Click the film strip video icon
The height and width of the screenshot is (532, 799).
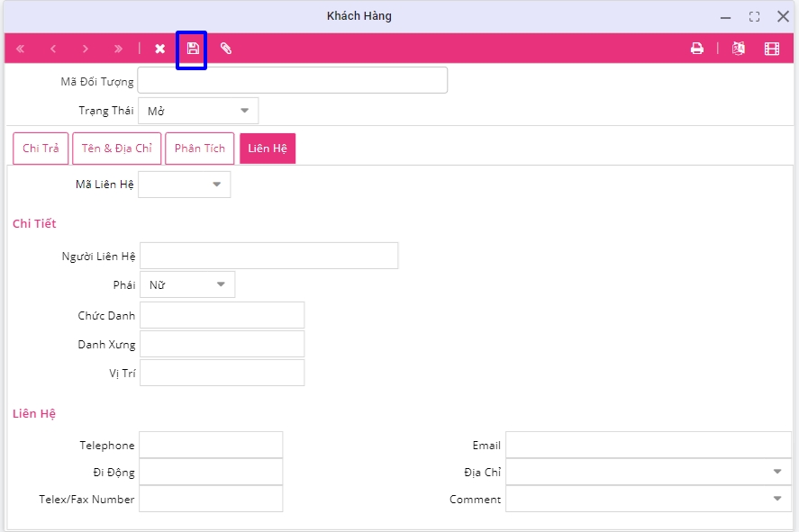tap(772, 49)
